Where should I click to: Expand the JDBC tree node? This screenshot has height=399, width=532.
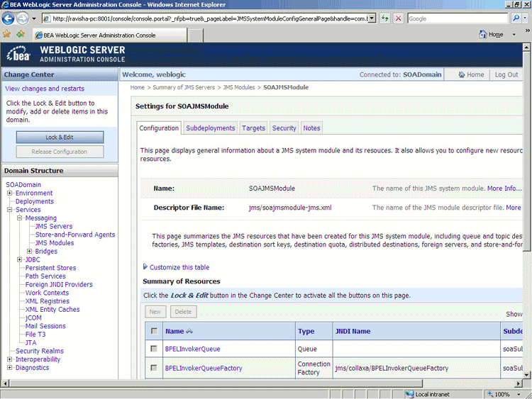pyautogui.click(x=20, y=259)
